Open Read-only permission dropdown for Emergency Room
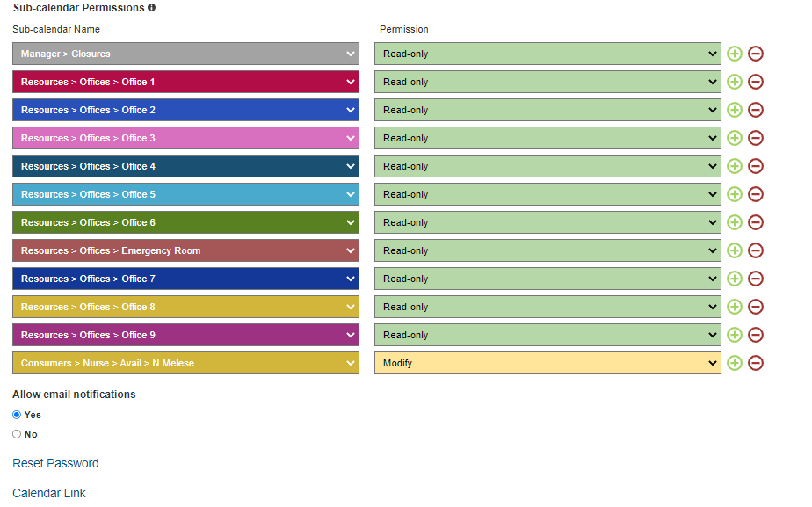Viewport: 812px width, 507px height. point(547,250)
